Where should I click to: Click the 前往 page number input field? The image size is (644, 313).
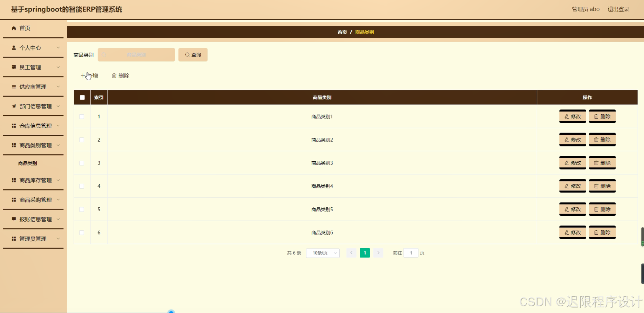411,253
